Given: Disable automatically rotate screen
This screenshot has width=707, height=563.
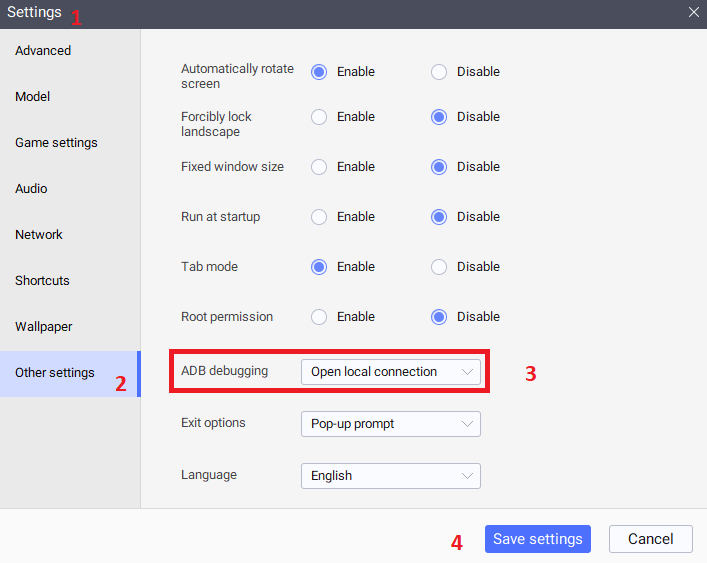Looking at the screenshot, I should click(x=439, y=72).
